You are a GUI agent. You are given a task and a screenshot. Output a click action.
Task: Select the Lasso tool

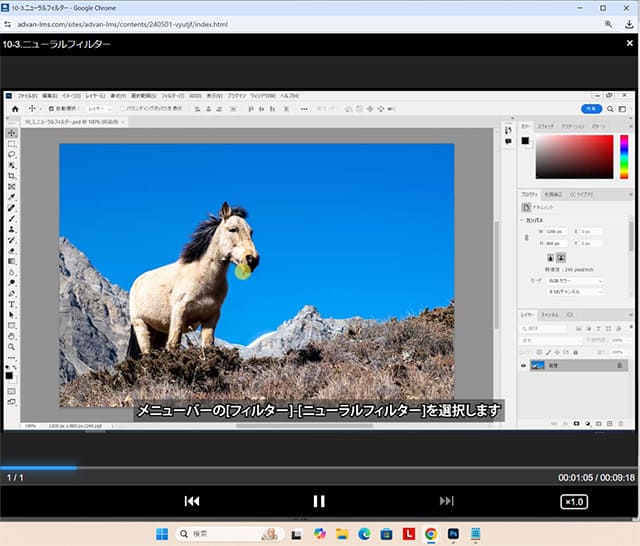pyautogui.click(x=12, y=154)
